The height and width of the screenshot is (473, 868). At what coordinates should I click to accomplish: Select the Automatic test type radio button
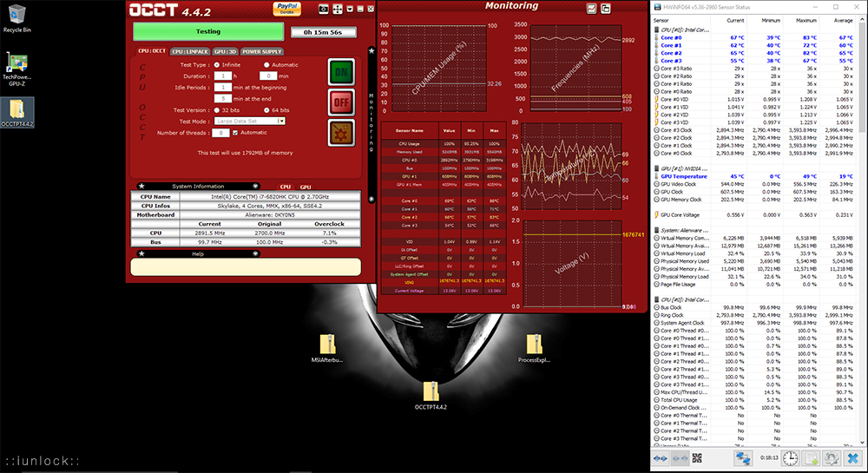(266, 65)
